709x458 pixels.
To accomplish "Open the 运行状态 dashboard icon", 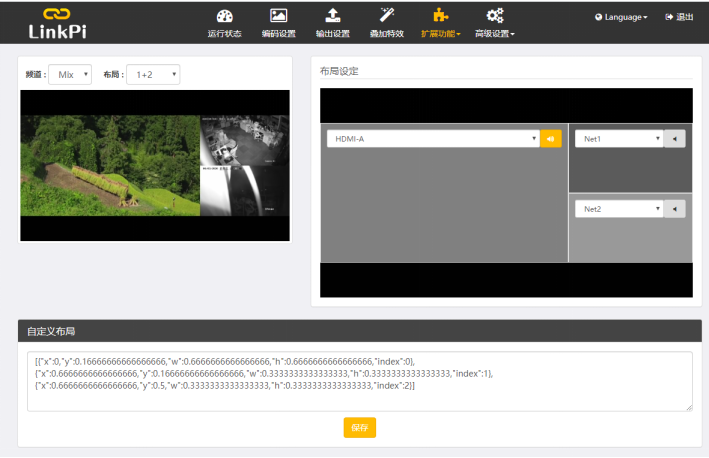I will coord(224,16).
